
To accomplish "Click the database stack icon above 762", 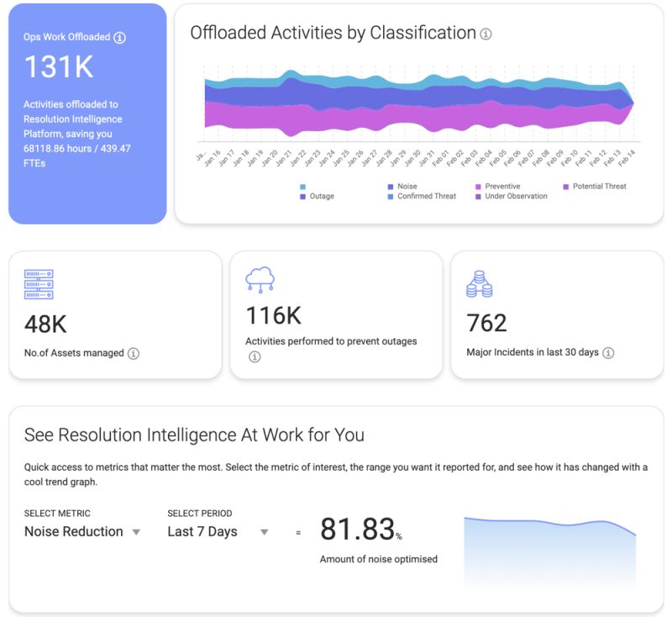I will [478, 282].
